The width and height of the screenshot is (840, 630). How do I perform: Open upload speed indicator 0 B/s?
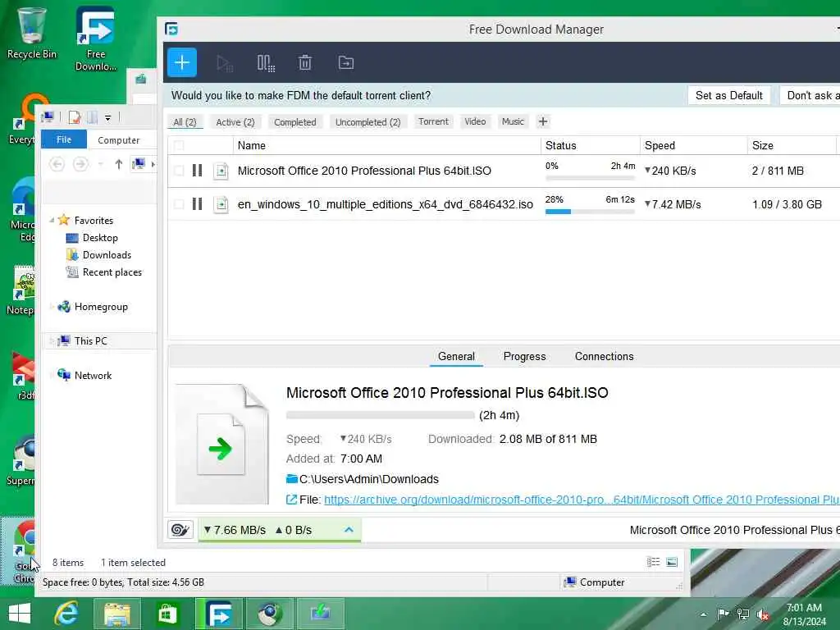pyautogui.click(x=293, y=530)
